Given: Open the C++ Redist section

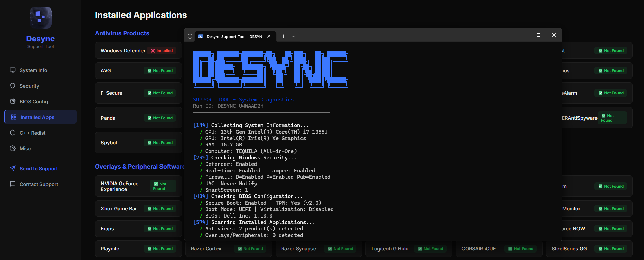Looking at the screenshot, I should click(40, 133).
